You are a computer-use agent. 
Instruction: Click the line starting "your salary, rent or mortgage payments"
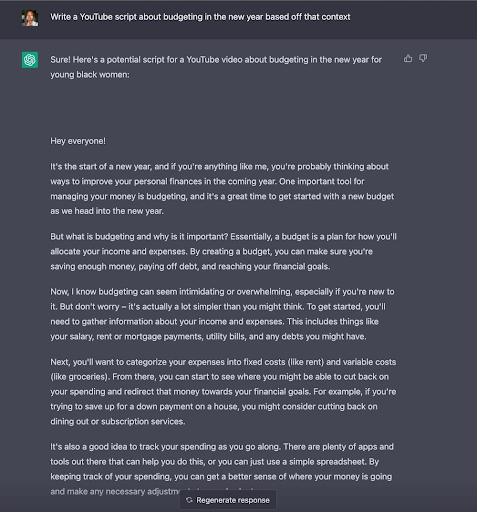point(208,336)
